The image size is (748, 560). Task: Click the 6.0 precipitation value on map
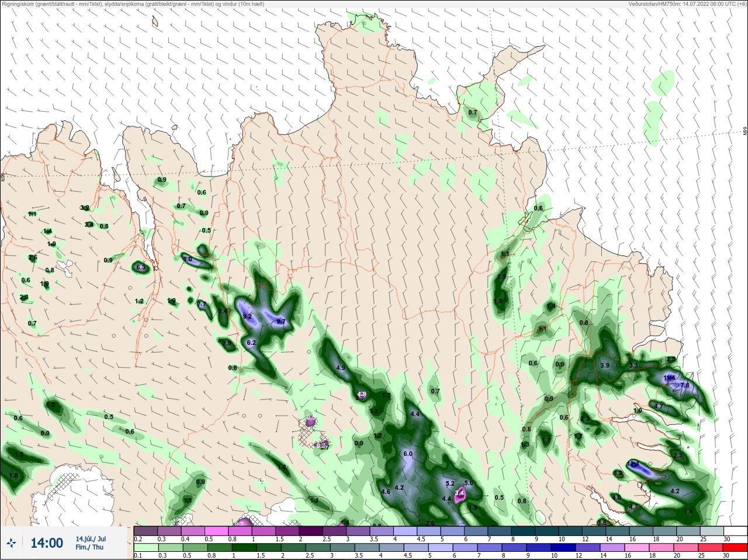pyautogui.click(x=408, y=454)
